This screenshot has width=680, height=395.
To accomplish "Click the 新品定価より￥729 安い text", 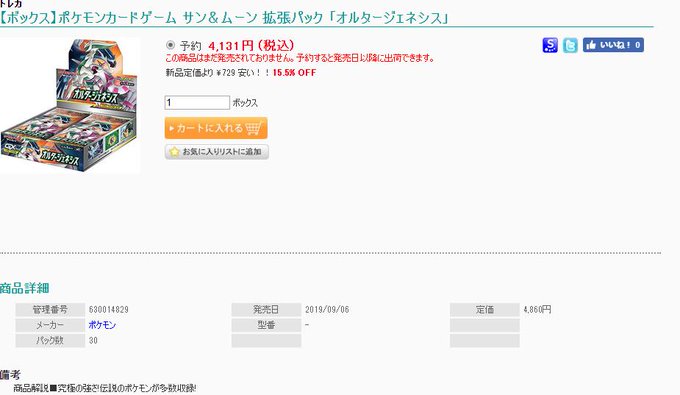I will click(x=217, y=73).
